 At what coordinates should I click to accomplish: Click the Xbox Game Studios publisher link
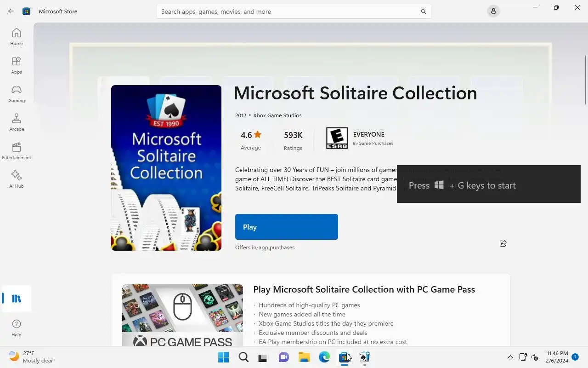[277, 115]
